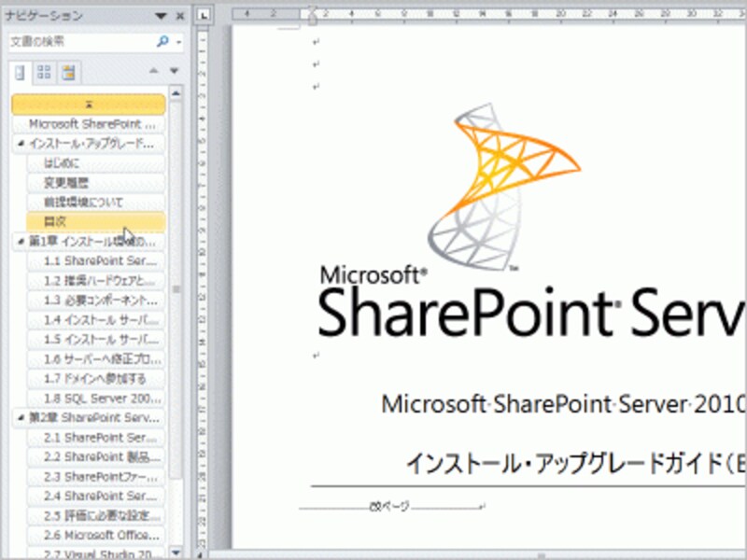
Task: Go to heading 1.4 インストール サーバ
Action: click(96, 320)
